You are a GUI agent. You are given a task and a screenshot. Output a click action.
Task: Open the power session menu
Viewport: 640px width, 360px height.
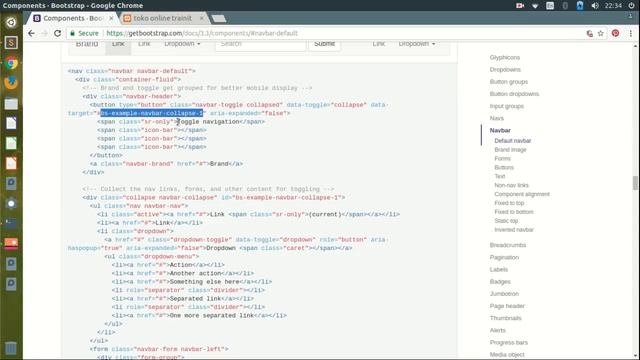click(x=631, y=6)
